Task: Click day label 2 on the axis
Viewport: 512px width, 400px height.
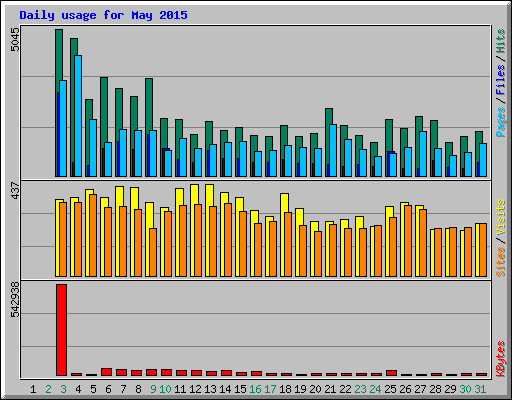Action: pos(48,389)
